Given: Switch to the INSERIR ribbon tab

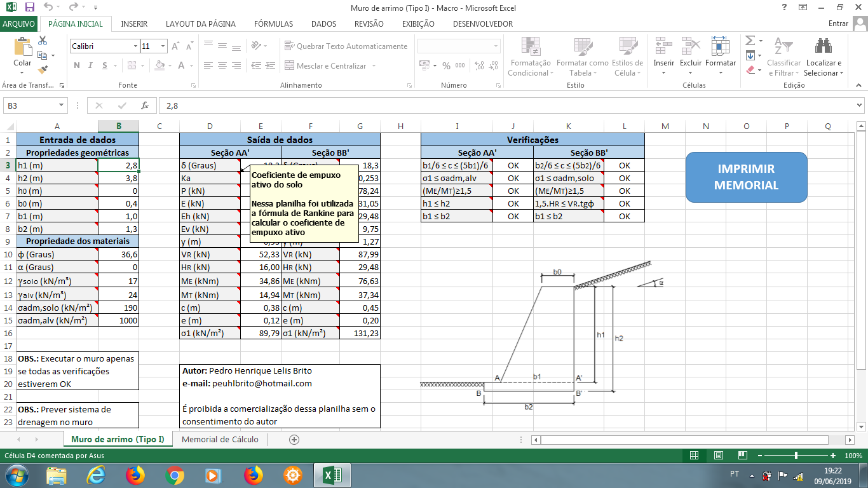Looking at the screenshot, I should 134,24.
